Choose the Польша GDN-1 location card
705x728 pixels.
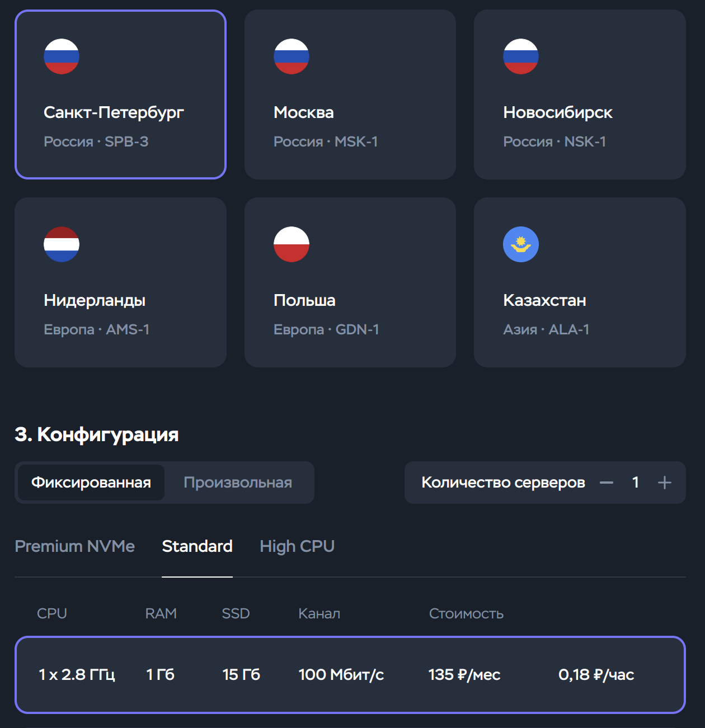click(x=350, y=282)
